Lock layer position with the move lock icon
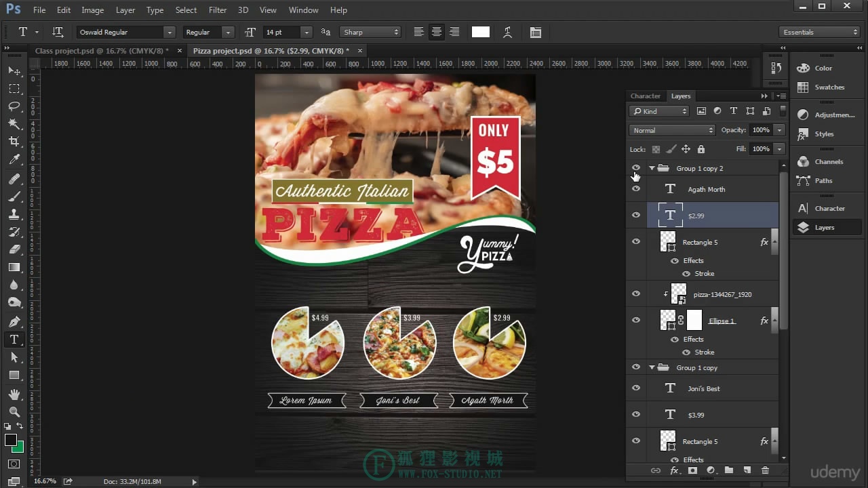This screenshot has height=488, width=868. pos(686,149)
